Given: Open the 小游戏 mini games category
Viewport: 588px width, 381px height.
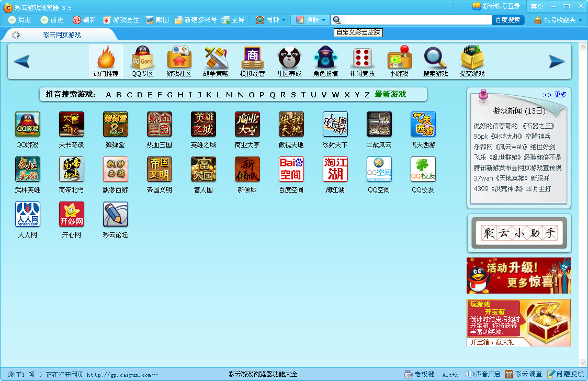Looking at the screenshot, I should pyautogui.click(x=399, y=62).
